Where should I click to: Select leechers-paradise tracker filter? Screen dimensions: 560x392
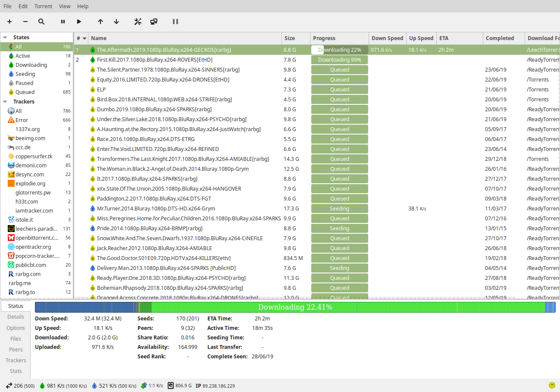[x=37, y=229]
